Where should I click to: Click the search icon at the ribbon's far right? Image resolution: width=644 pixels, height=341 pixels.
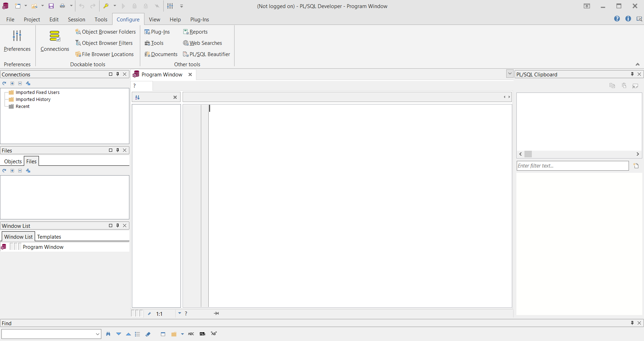click(x=639, y=19)
